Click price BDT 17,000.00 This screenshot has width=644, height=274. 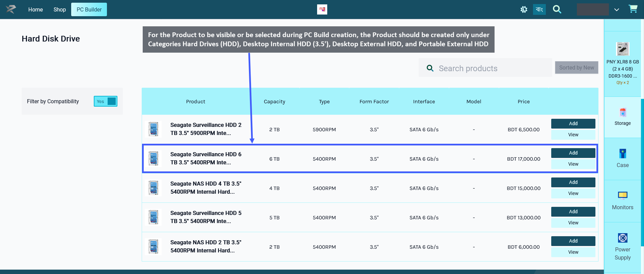pos(524,159)
